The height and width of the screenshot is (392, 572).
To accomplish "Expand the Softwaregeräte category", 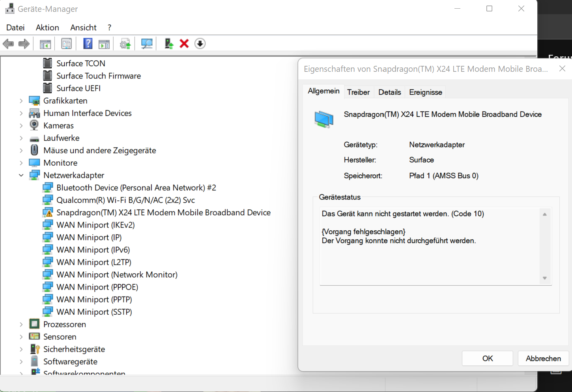I will pyautogui.click(x=21, y=362).
